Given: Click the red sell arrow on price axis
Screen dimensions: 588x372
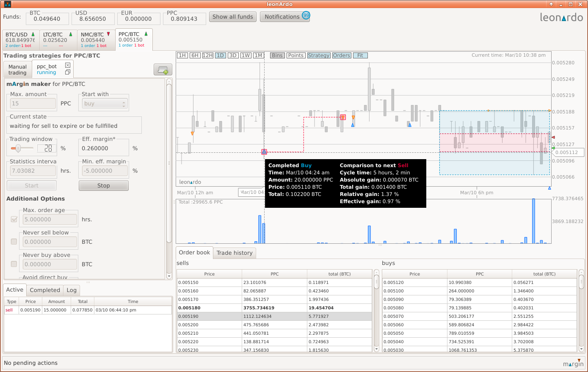Looking at the screenshot, I should 553,137.
